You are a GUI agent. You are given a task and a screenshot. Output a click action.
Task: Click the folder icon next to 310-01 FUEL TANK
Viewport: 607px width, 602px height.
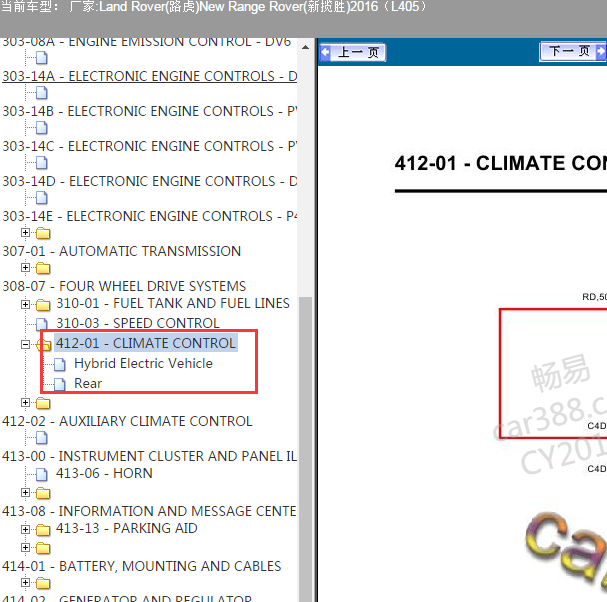43,305
